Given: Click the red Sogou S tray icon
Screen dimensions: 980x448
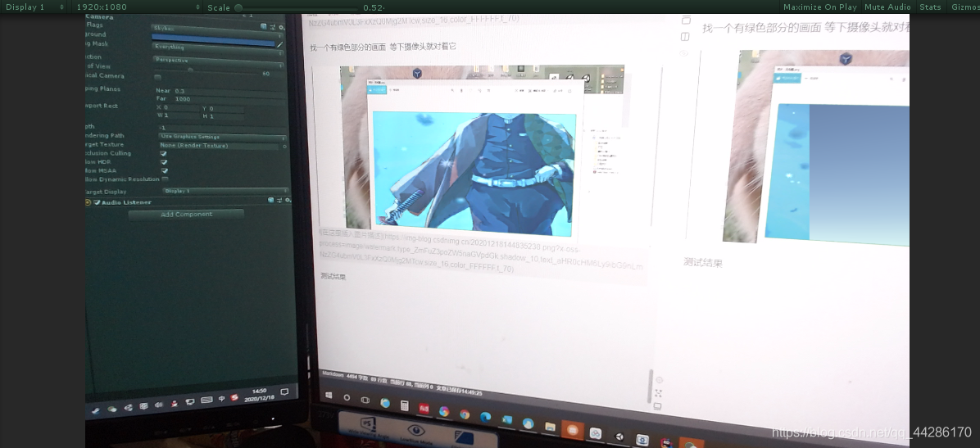Looking at the screenshot, I should pos(234,397).
